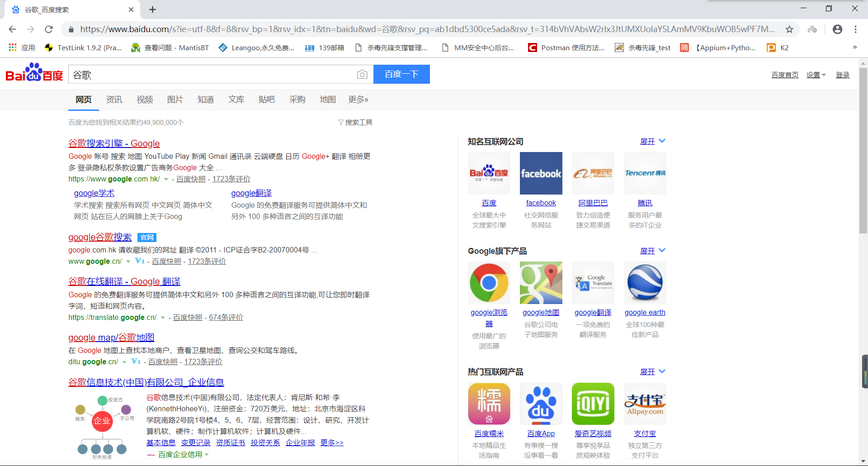The height and width of the screenshot is (466, 868).
Task: Open 杀毒先锋_test bookmark
Action: pyautogui.click(x=643, y=48)
